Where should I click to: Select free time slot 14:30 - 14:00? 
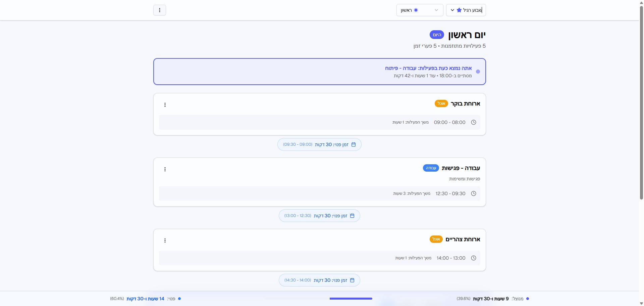(319, 280)
